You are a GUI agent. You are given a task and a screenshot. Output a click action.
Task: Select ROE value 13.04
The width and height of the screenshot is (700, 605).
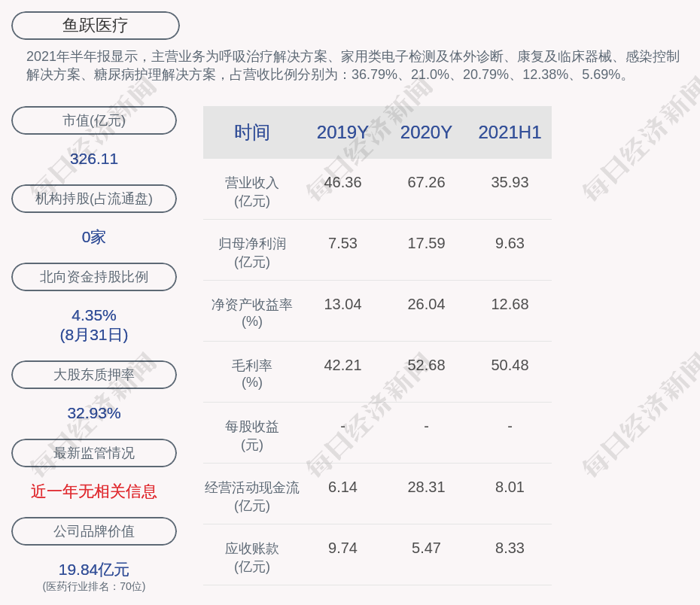(x=342, y=304)
